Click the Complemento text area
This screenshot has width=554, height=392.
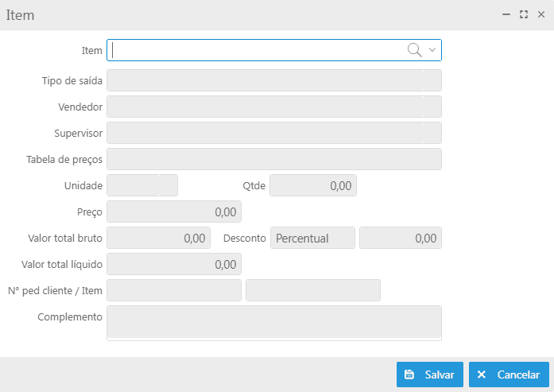tap(274, 323)
